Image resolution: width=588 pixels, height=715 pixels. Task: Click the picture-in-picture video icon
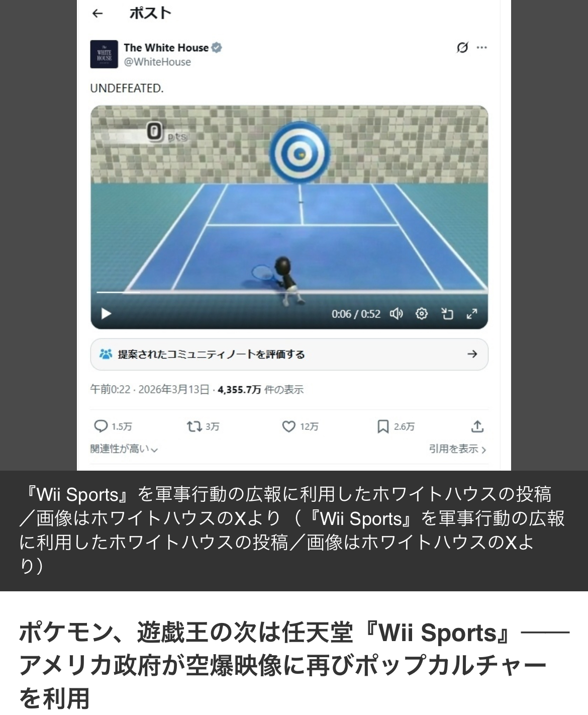[x=447, y=314]
